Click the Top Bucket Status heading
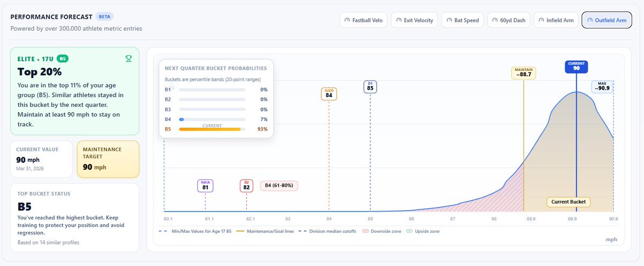644x266 pixels. [x=43, y=193]
